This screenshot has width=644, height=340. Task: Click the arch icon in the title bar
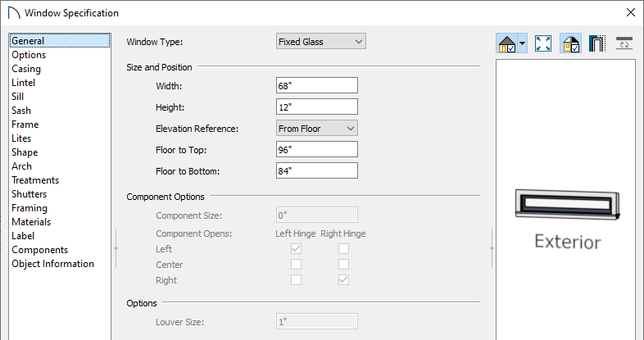14,13
